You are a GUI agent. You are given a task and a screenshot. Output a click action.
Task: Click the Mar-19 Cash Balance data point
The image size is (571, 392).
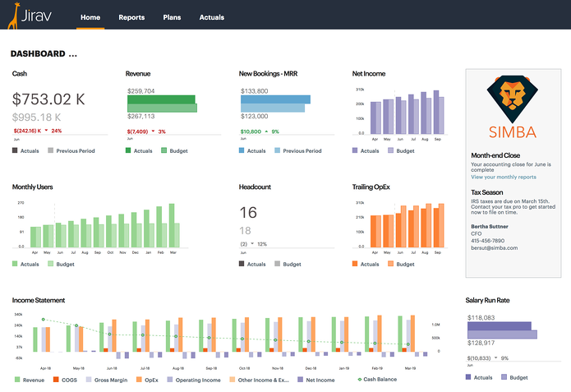pyautogui.click(x=408, y=344)
